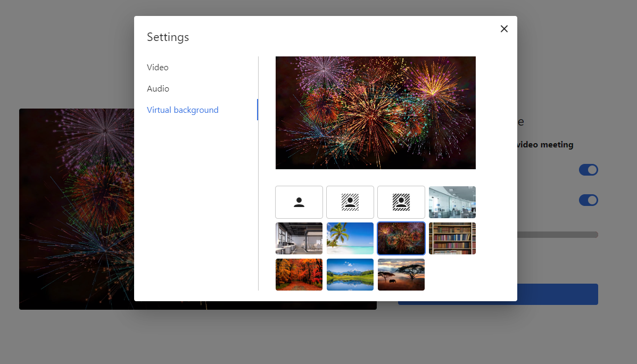Select the tropical beach palm tree background
Screen dimensions: 637x364
pyautogui.click(x=350, y=238)
